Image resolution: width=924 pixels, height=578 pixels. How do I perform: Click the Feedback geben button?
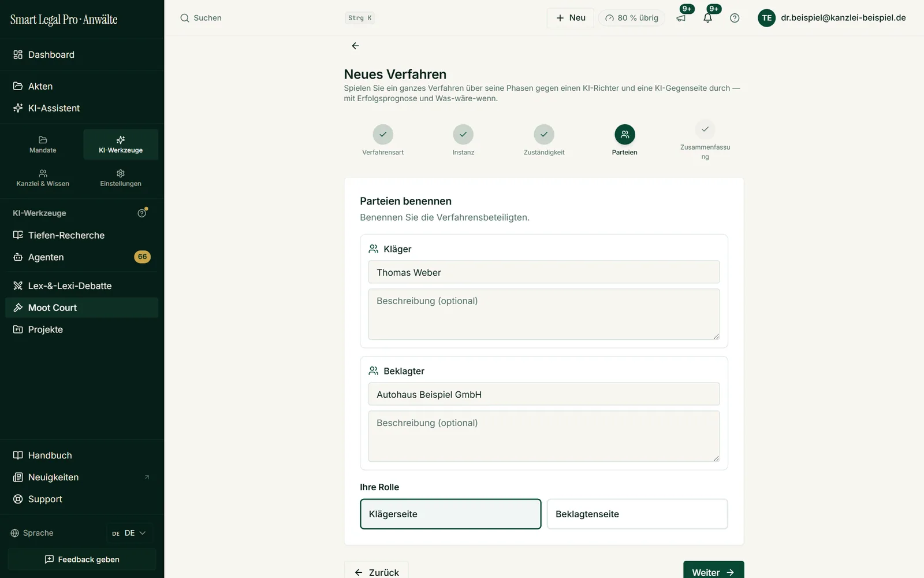[82, 560]
